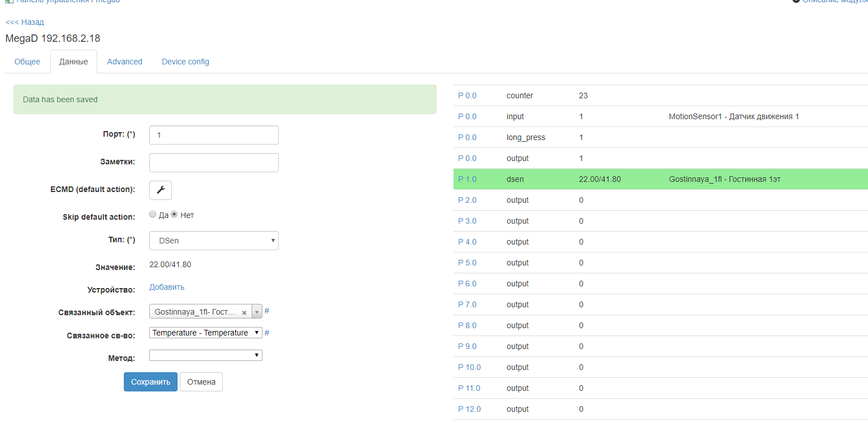Open the P 9.0 port link

(467, 346)
